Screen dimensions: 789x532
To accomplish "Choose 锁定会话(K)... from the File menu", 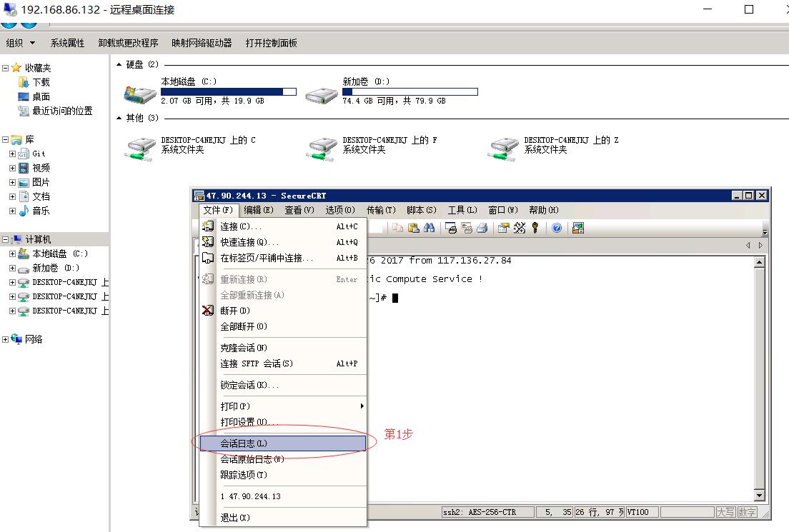I will click(x=283, y=385).
